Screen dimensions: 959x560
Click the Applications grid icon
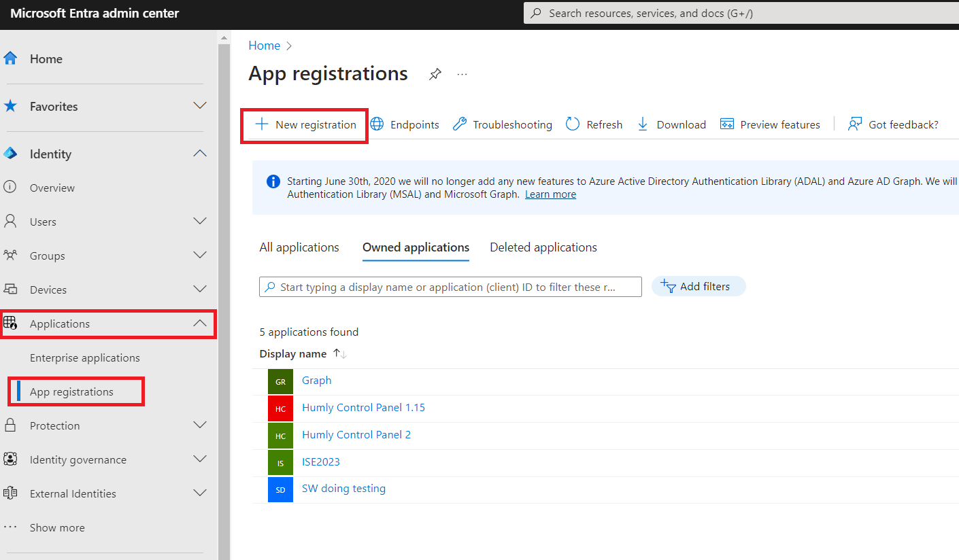click(x=10, y=323)
